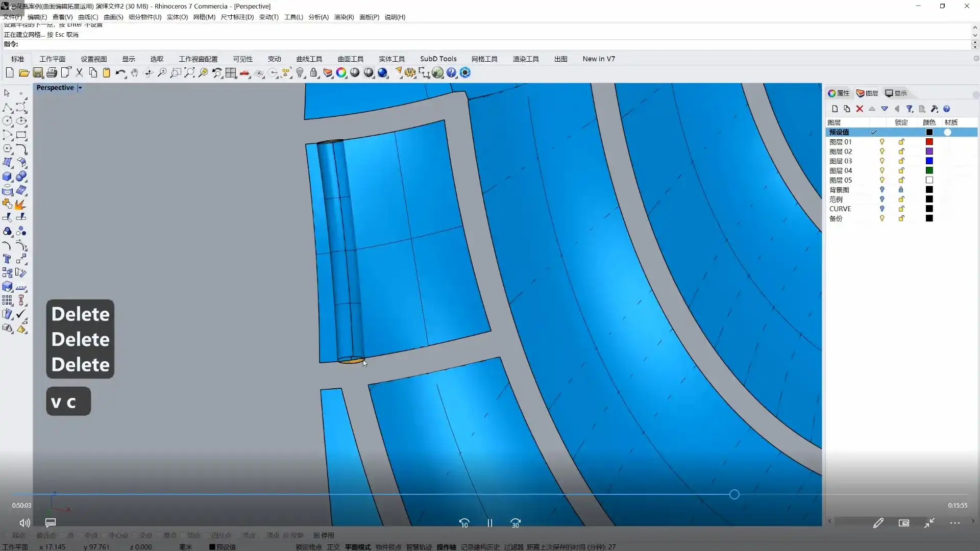Toggle lock for 背景图 layer
The width and height of the screenshot is (980, 551).
point(901,190)
